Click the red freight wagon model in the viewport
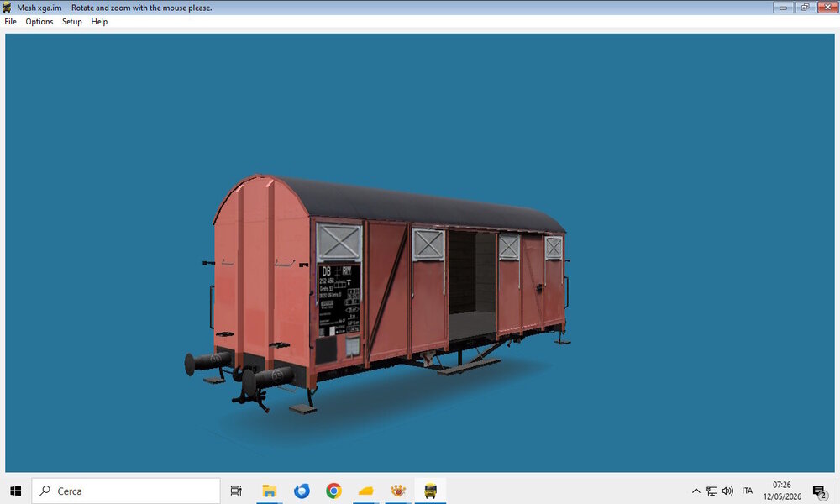This screenshot has height=504, width=840. click(x=377, y=294)
